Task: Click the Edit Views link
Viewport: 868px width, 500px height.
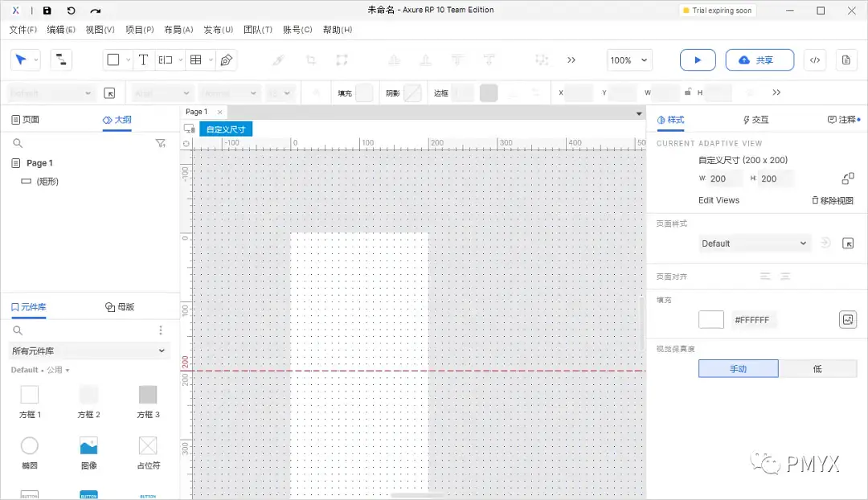Action: (718, 200)
